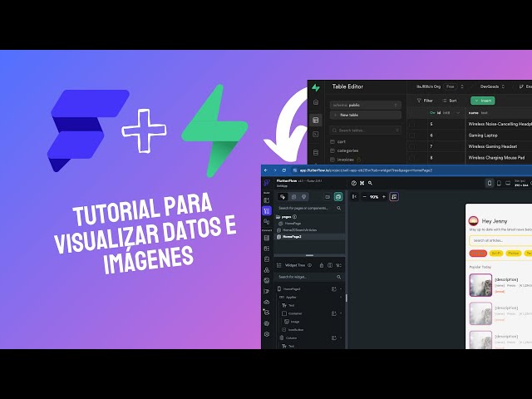532x399 pixels.
Task: Zoom out with the minus button on canvas
Action: [364, 197]
